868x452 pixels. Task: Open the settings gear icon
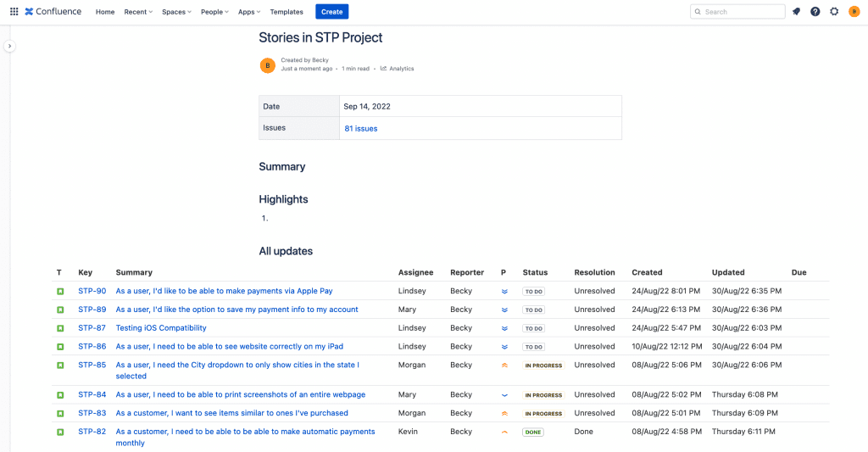(834, 12)
